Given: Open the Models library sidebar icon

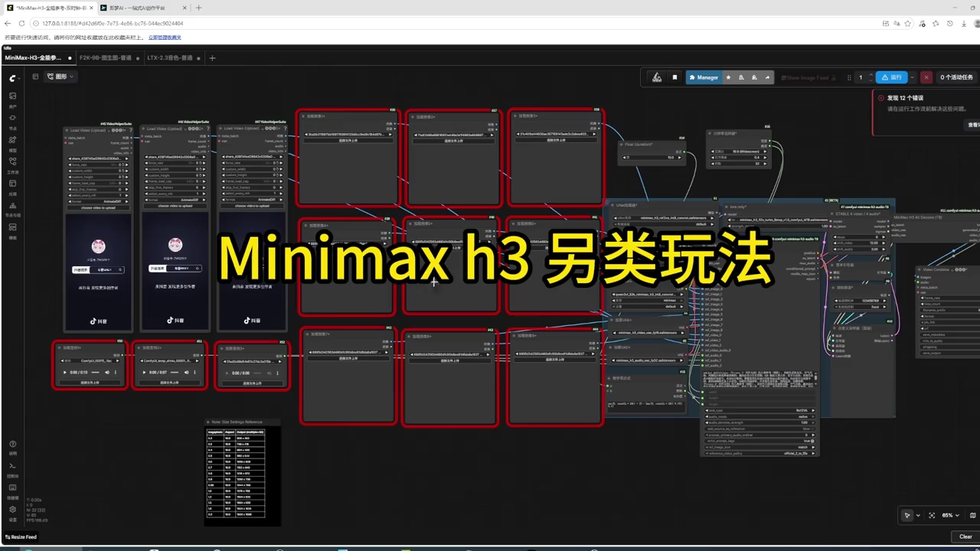Looking at the screenshot, I should [x=12, y=141].
